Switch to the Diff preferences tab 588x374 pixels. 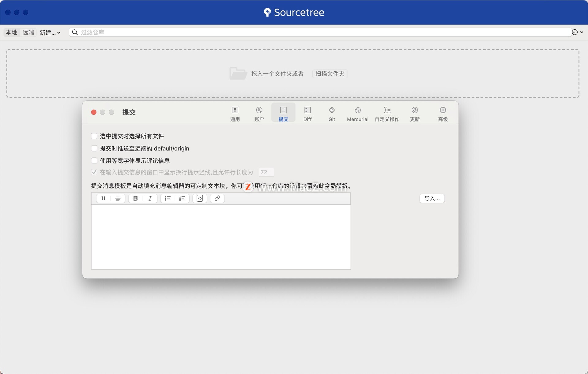(307, 114)
